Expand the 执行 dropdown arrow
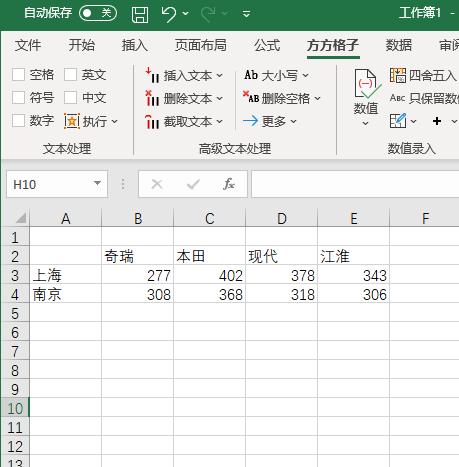 [x=114, y=121]
